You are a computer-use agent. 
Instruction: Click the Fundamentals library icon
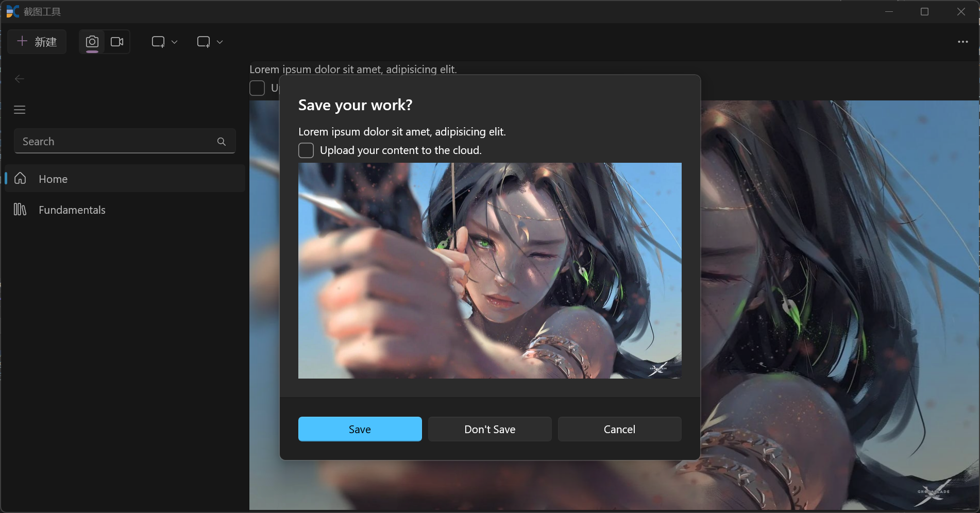click(x=20, y=209)
